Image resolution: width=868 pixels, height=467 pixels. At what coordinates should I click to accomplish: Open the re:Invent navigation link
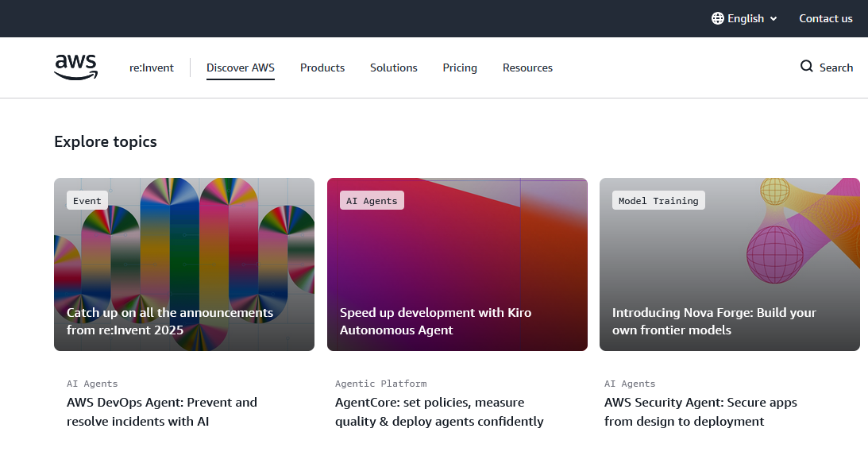[x=152, y=68]
